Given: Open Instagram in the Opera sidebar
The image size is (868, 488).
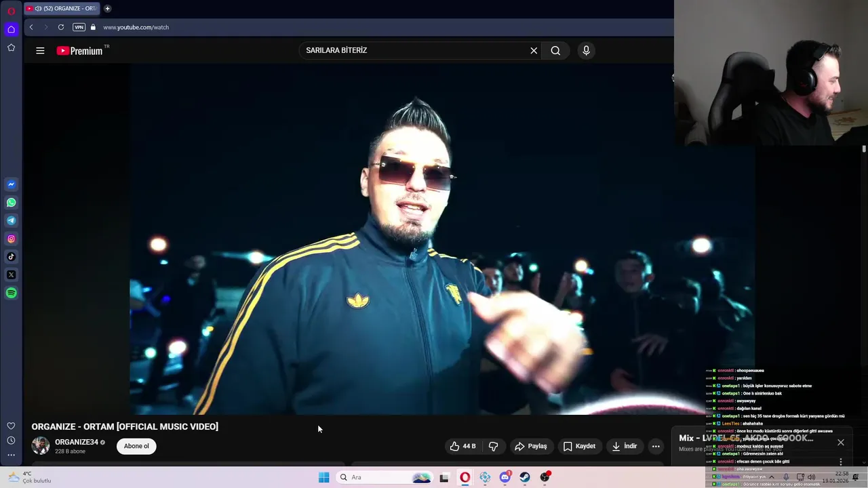Looking at the screenshot, I should click(x=11, y=239).
